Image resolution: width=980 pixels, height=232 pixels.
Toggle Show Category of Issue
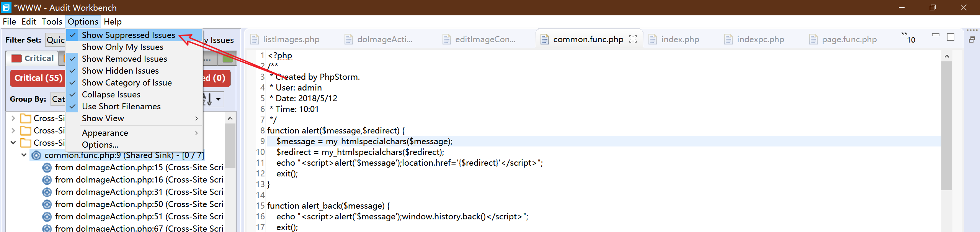click(x=134, y=82)
